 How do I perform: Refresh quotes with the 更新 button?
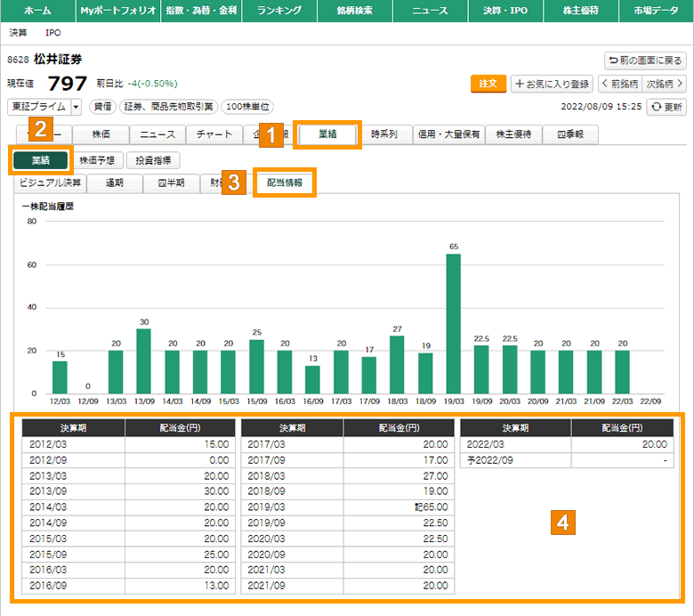[666, 107]
